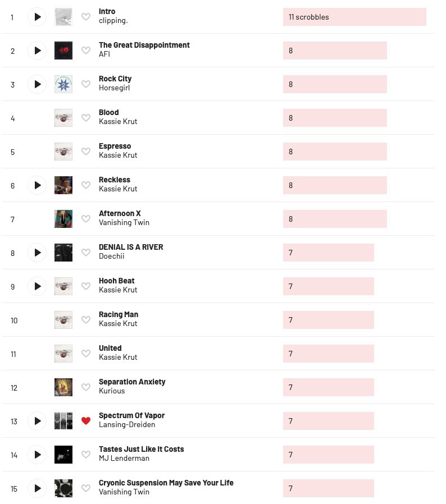446x504 pixels.
Task: Play Rock City by Horsegirl
Action: coord(37,84)
